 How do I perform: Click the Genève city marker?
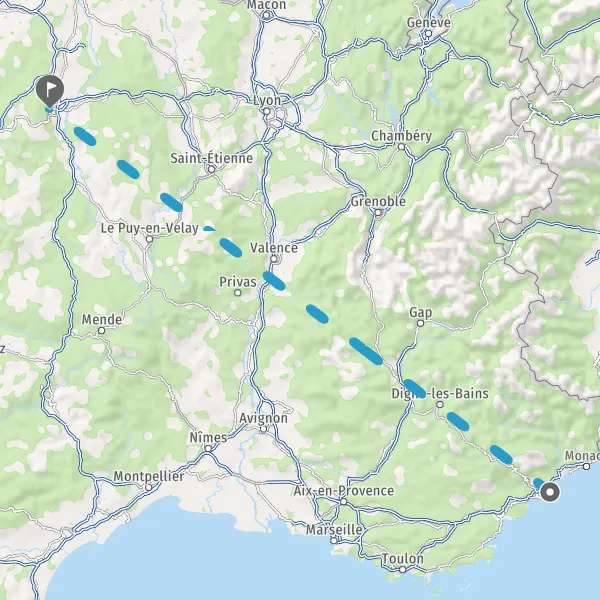tap(429, 34)
